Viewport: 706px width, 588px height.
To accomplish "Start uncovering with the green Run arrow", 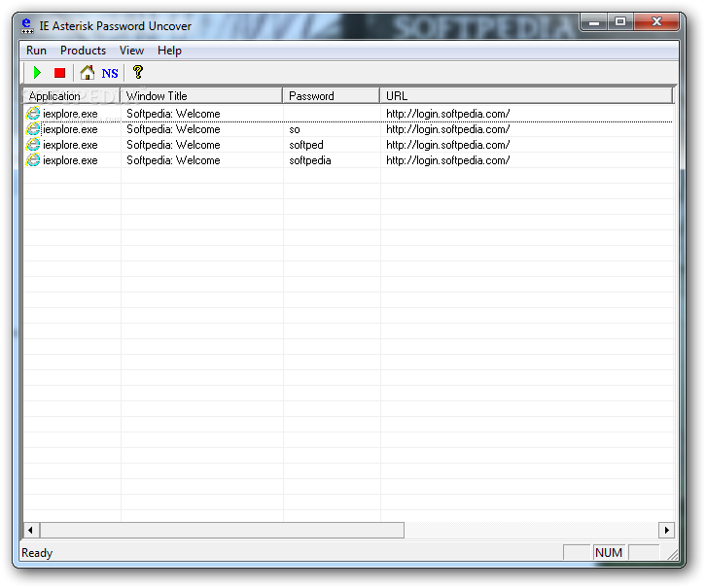I will [37, 73].
